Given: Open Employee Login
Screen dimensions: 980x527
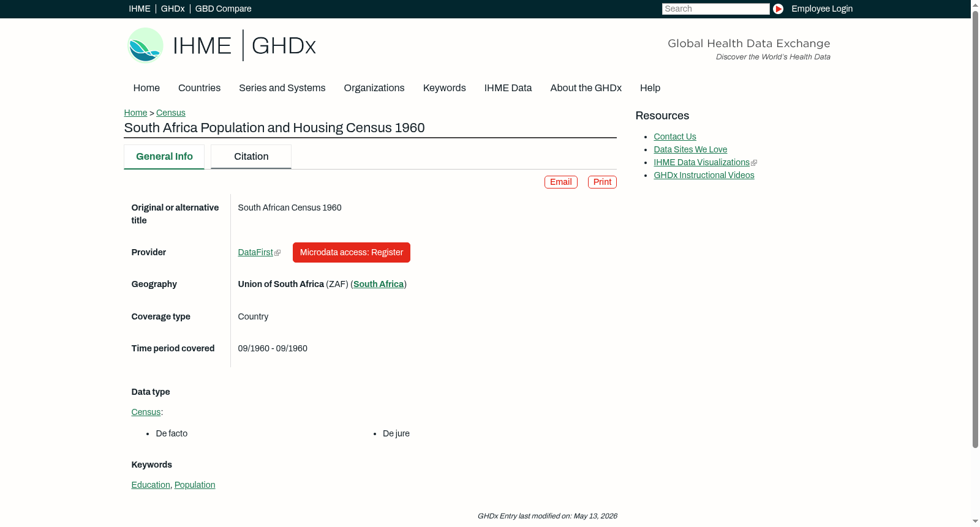Looking at the screenshot, I should tap(822, 9).
